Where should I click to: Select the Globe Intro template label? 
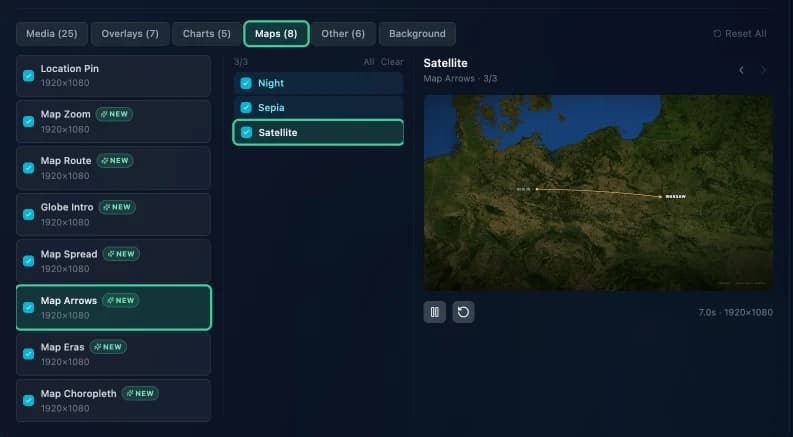click(x=67, y=207)
